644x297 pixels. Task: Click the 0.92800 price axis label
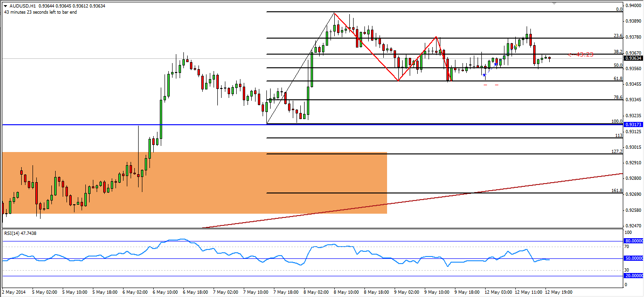[632, 178]
